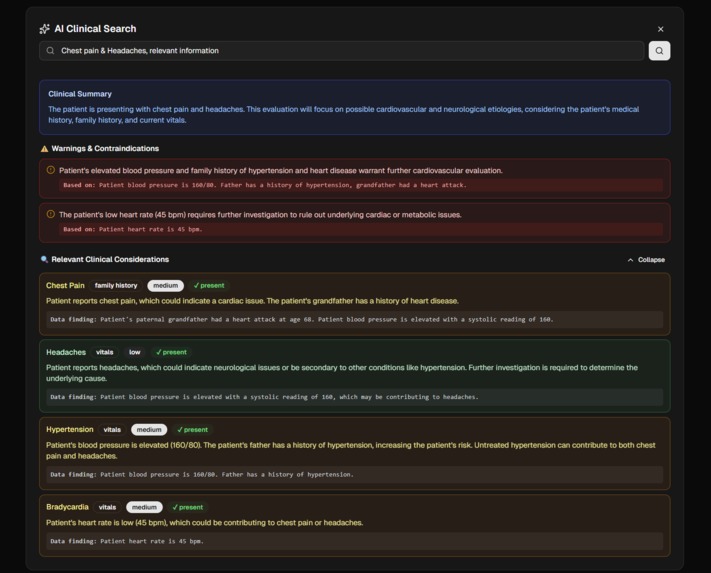Close the AI Clinical Search dialog
The width and height of the screenshot is (711, 573).
pos(660,29)
